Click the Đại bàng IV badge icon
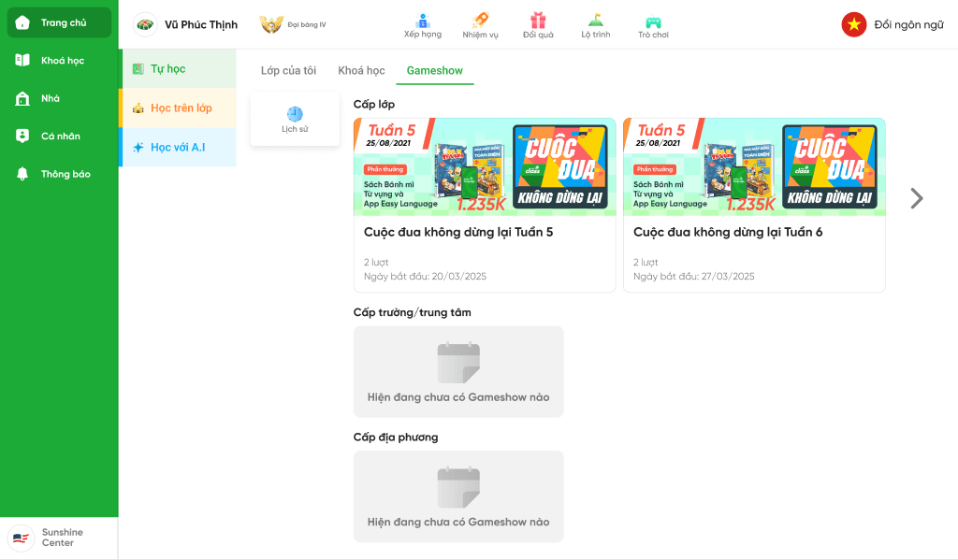958x560 pixels. pyautogui.click(x=271, y=24)
